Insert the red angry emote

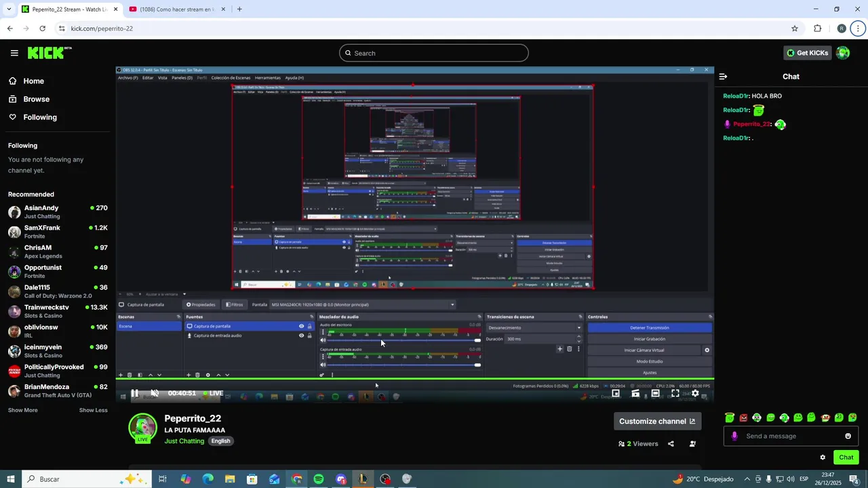click(x=743, y=418)
